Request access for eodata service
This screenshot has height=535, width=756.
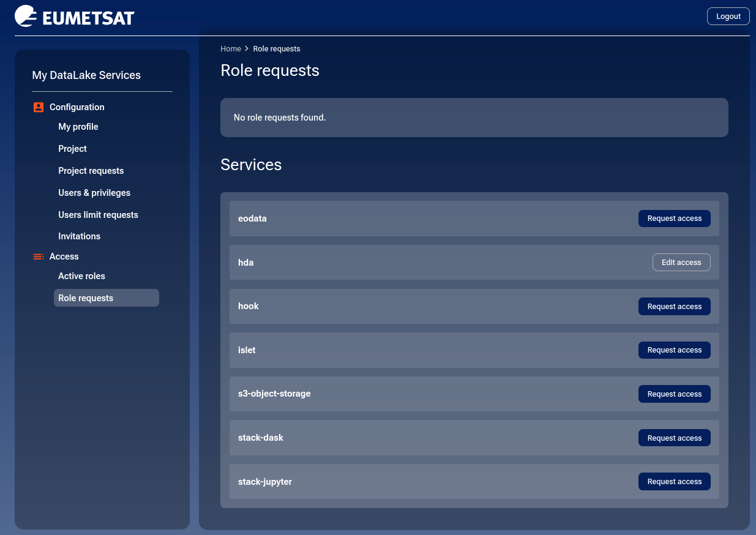675,219
